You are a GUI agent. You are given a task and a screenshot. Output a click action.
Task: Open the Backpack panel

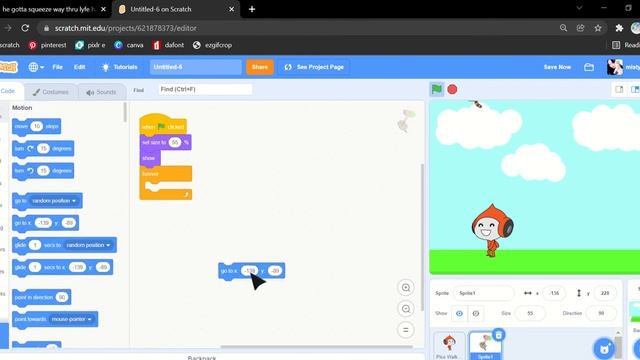pos(202,357)
